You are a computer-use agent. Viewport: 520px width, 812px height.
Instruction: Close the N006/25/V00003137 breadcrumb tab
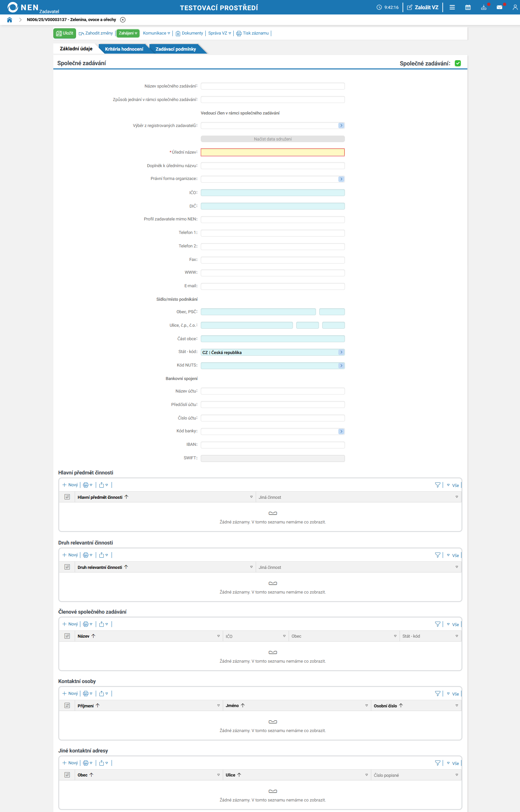(123, 19)
